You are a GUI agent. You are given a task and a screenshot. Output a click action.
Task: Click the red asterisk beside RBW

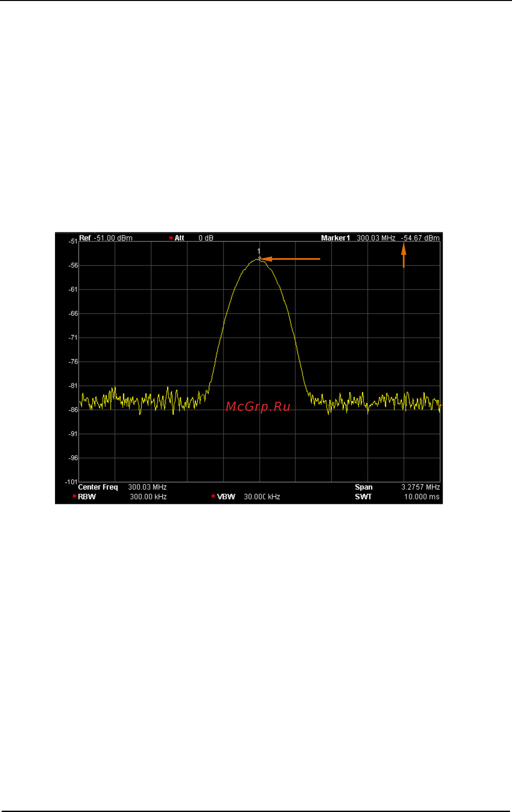[x=74, y=497]
